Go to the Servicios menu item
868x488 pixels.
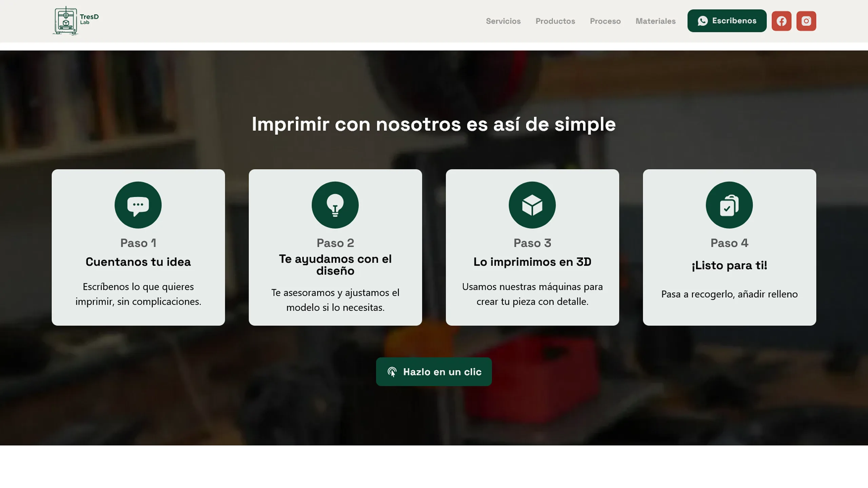coord(503,21)
